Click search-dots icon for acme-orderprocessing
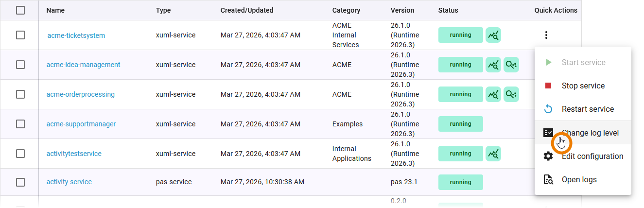 pos(511,94)
